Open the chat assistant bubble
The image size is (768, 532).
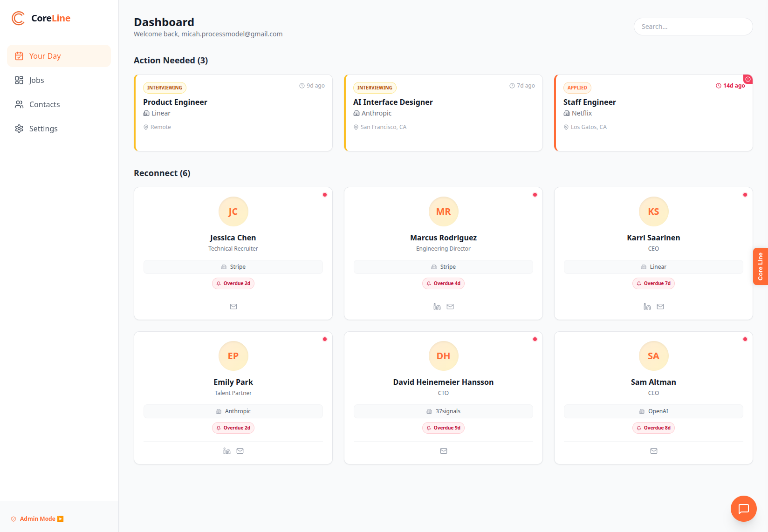pos(743,509)
